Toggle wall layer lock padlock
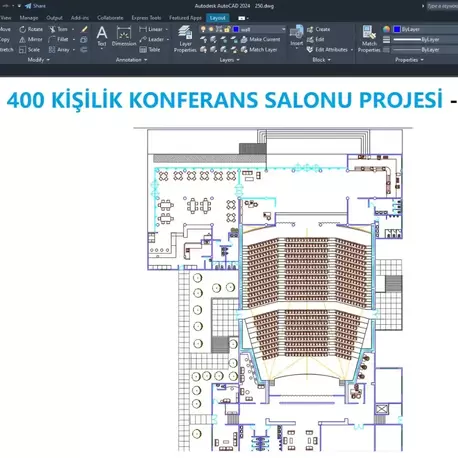 (227, 29)
